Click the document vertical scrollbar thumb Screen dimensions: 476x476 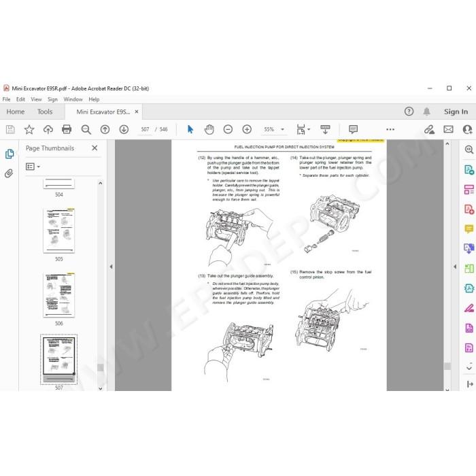447,367
